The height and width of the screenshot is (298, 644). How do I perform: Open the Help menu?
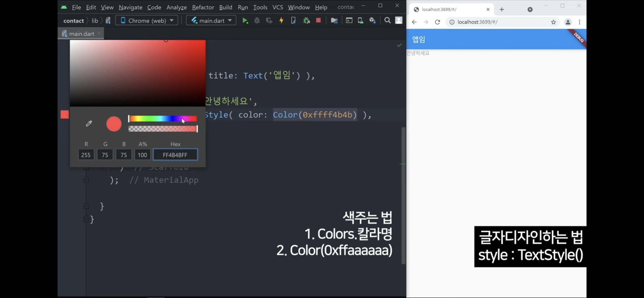321,7
